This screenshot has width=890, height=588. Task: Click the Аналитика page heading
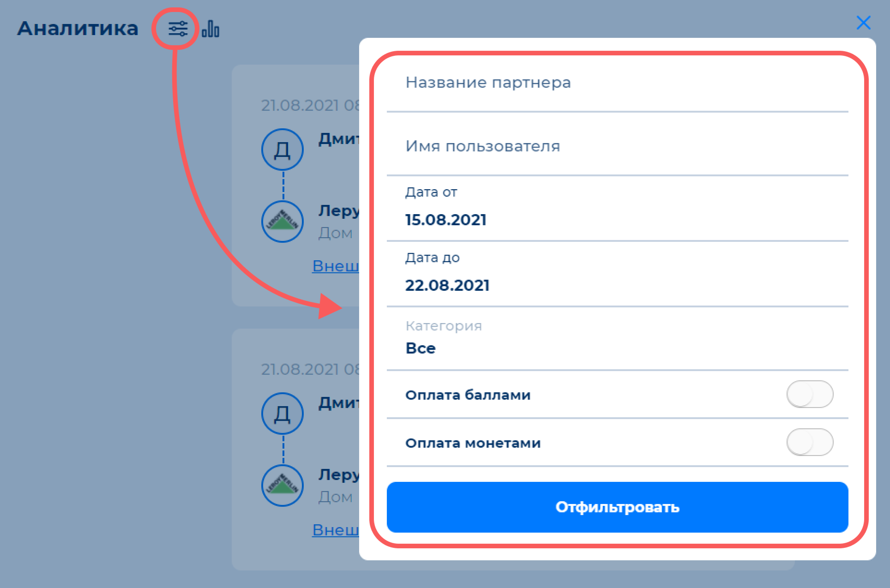[78, 29]
